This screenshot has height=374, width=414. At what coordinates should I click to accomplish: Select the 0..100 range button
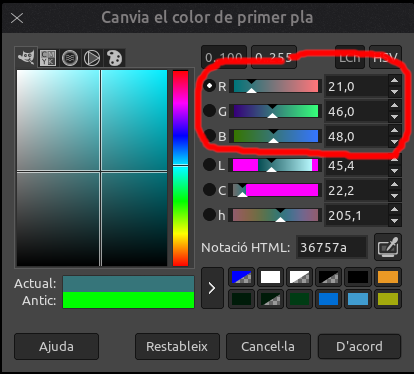(x=224, y=57)
